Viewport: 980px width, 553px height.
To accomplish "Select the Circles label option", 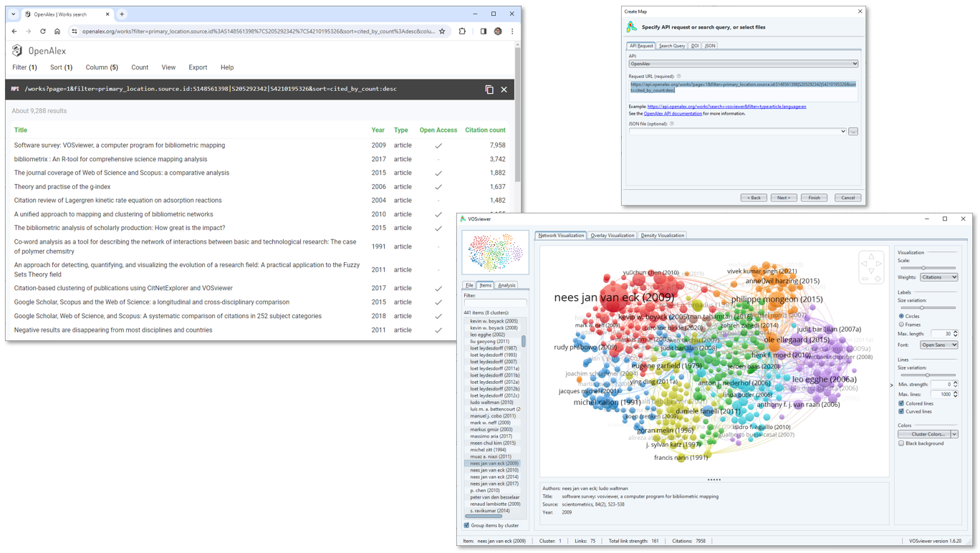I will tap(901, 316).
